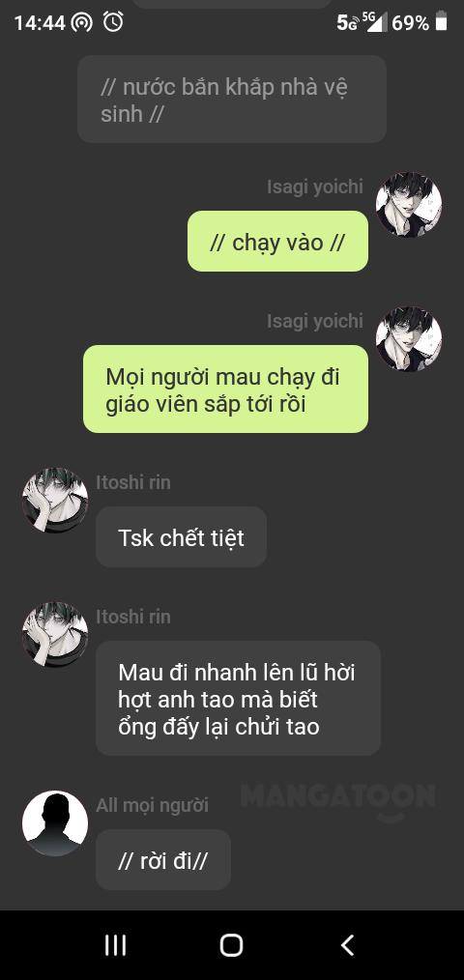
Task: Tap the 5G signal strength icon
Action: coord(374,22)
